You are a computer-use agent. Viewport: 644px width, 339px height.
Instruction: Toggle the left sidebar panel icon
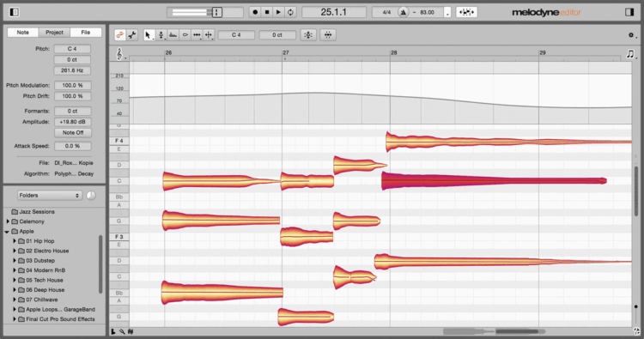(15, 12)
